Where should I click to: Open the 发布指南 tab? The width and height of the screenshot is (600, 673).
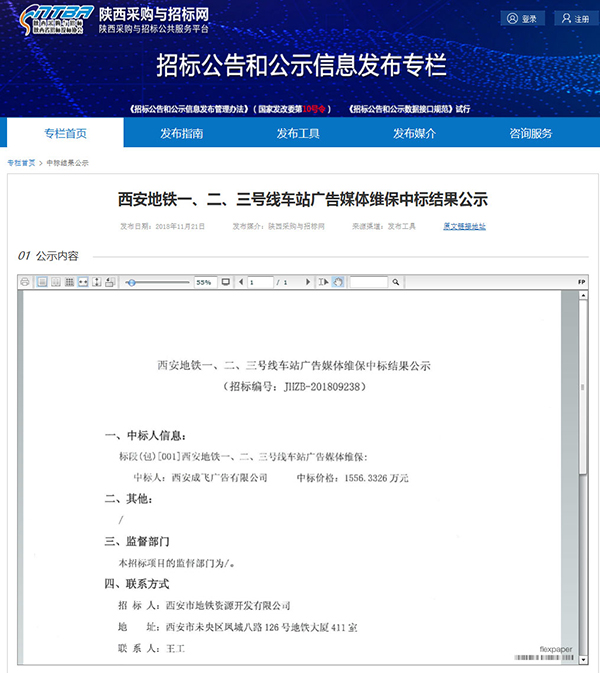click(x=182, y=133)
